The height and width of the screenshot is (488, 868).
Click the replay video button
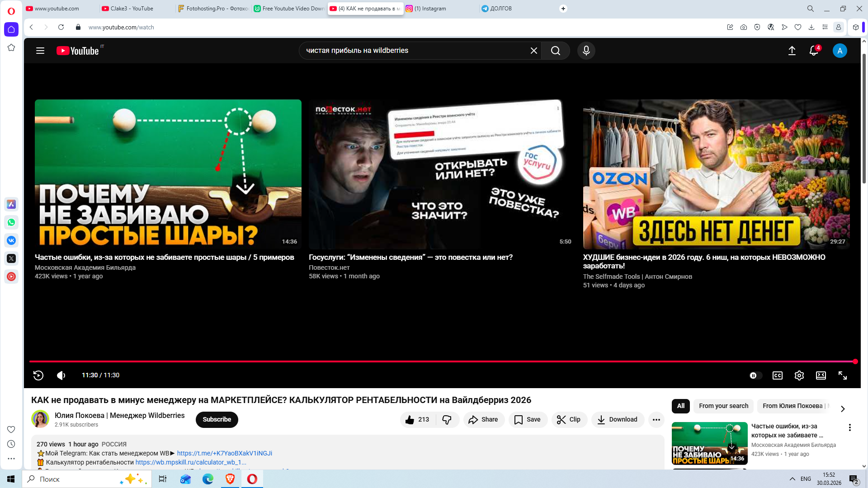[x=38, y=375]
